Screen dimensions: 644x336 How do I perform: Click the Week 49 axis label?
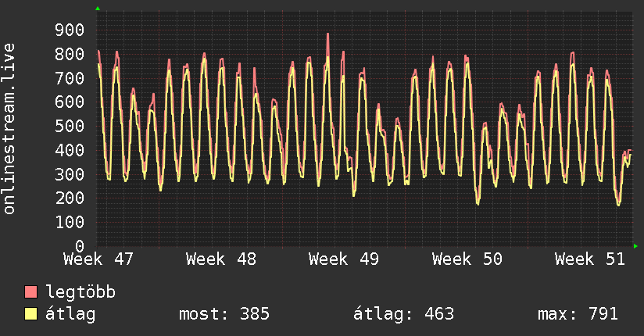pyautogui.click(x=344, y=259)
